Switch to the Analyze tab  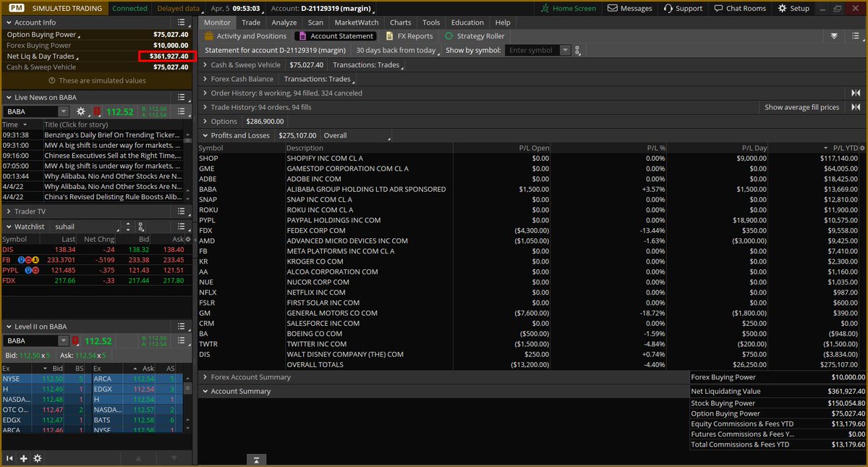pos(284,22)
